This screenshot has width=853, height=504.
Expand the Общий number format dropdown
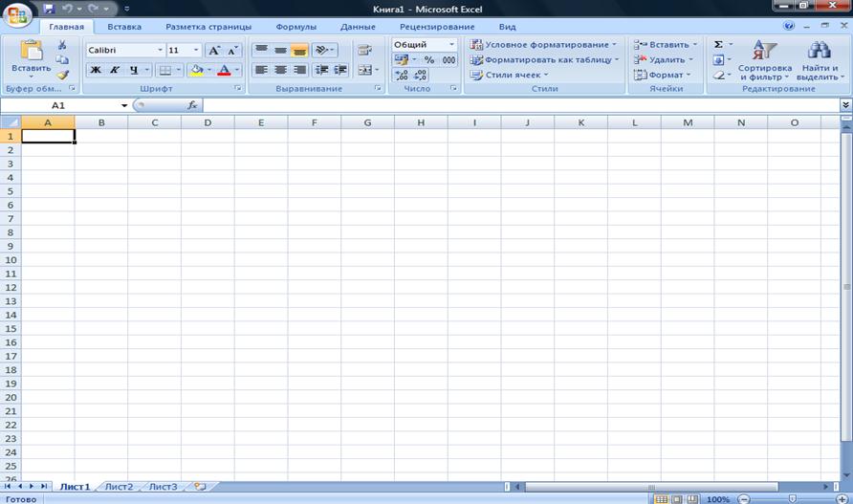pyautogui.click(x=451, y=45)
